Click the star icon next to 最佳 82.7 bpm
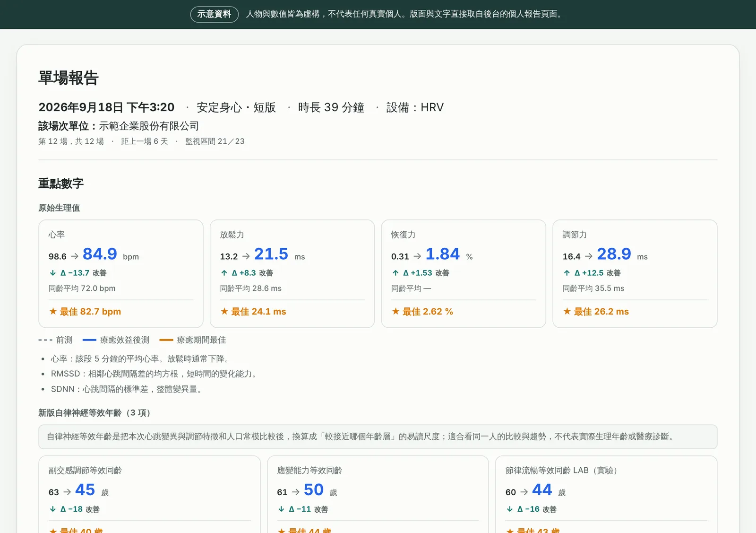 [53, 311]
